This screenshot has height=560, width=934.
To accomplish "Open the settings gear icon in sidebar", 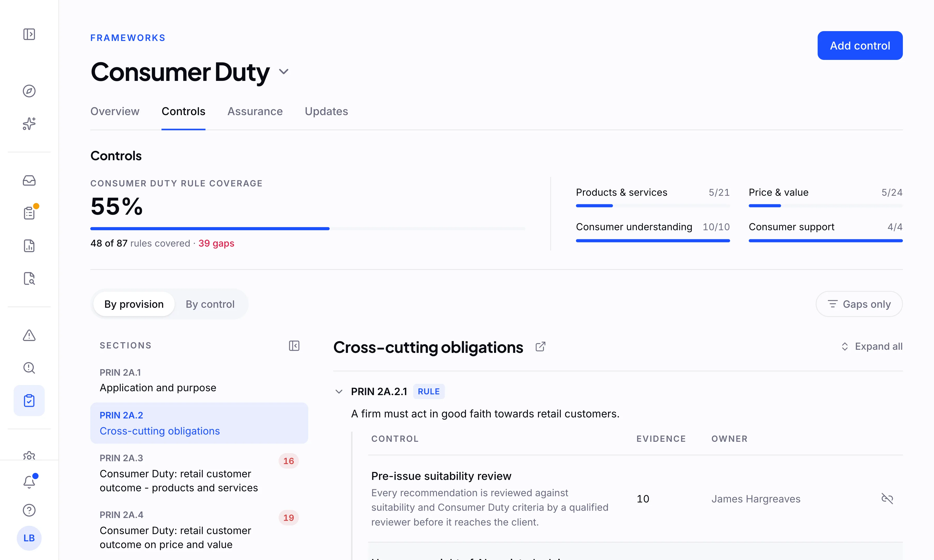I will click(29, 456).
